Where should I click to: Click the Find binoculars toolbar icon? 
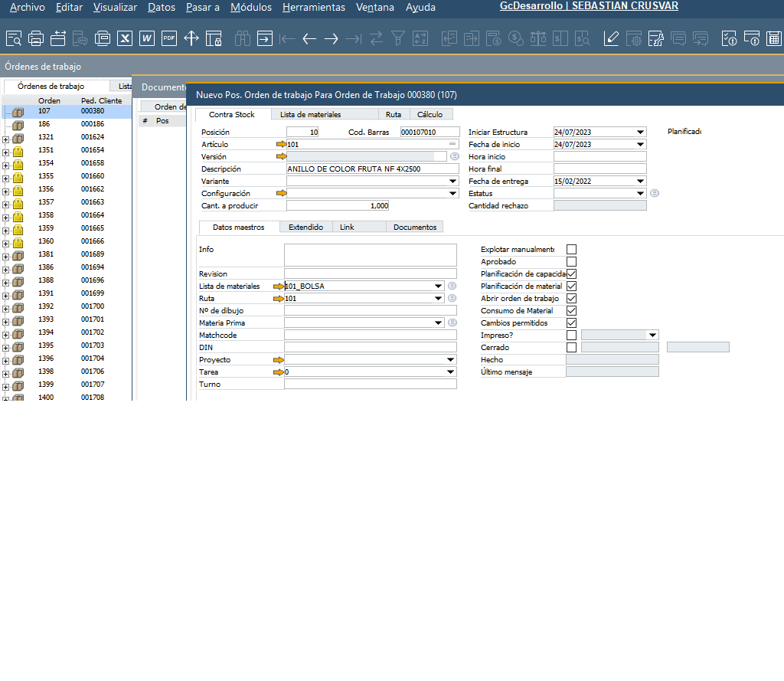coord(243,38)
